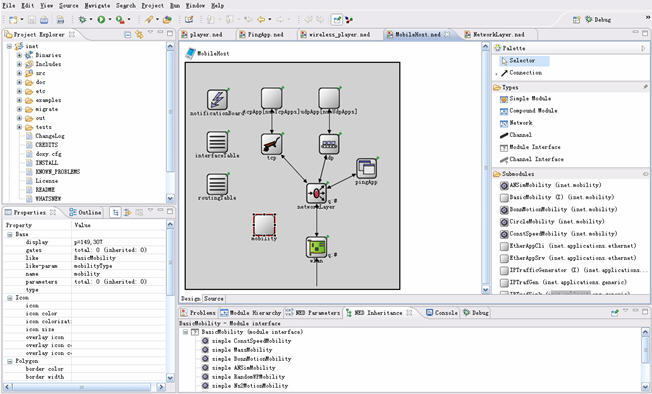Choose Compound Module type in Palette

click(x=529, y=111)
